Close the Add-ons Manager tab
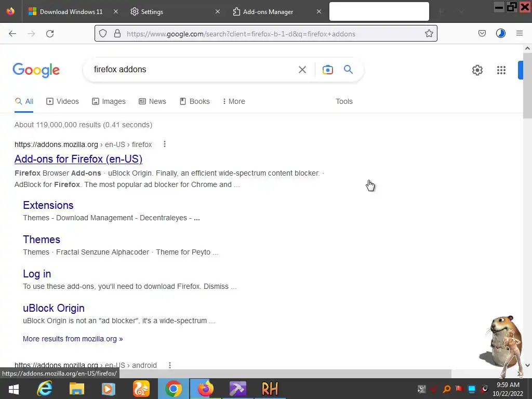 (318, 11)
